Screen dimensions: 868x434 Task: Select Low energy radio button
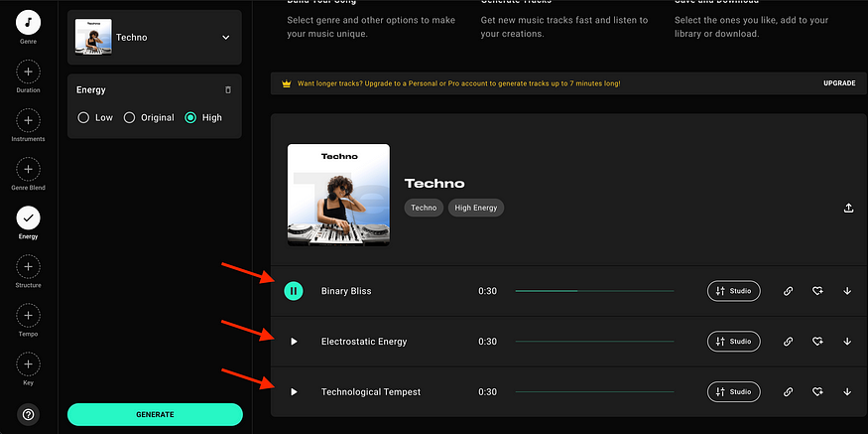(x=83, y=117)
